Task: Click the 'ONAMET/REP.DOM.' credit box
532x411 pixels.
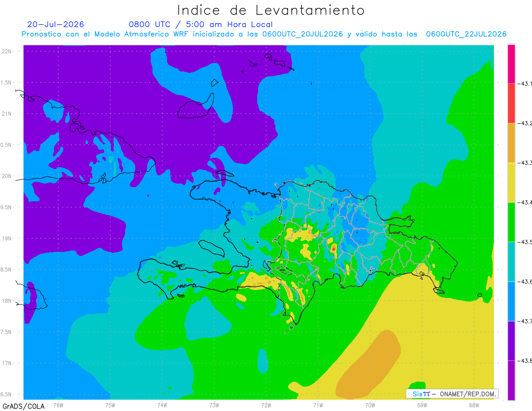Action: point(452,394)
